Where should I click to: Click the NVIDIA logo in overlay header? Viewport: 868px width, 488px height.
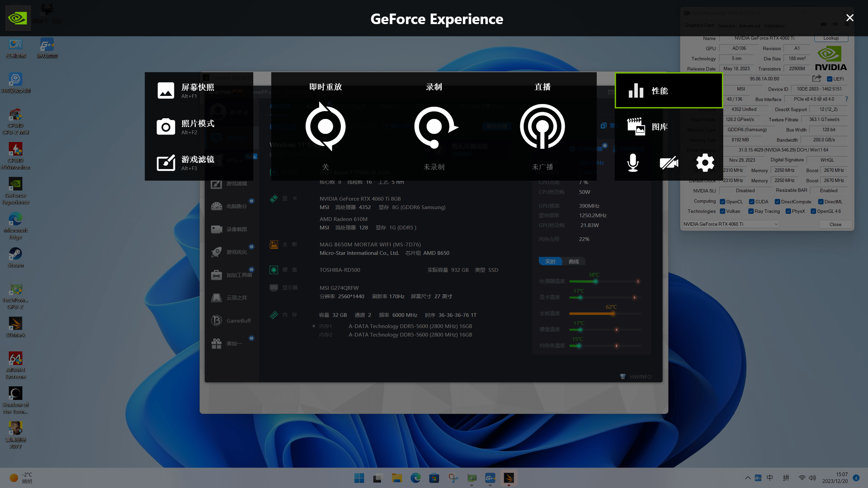coord(18,18)
